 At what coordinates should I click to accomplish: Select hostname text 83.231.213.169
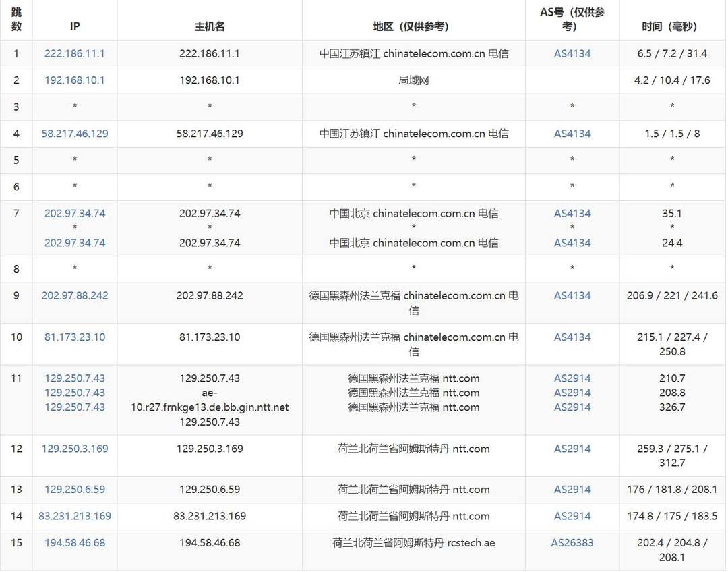(210, 516)
